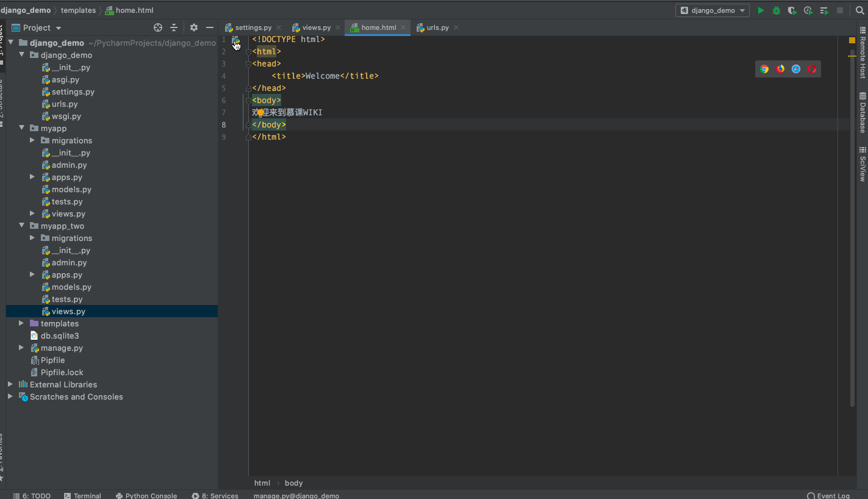Viewport: 868px width, 499px height.
Task: Run the django_demo configuration
Action: pos(761,10)
